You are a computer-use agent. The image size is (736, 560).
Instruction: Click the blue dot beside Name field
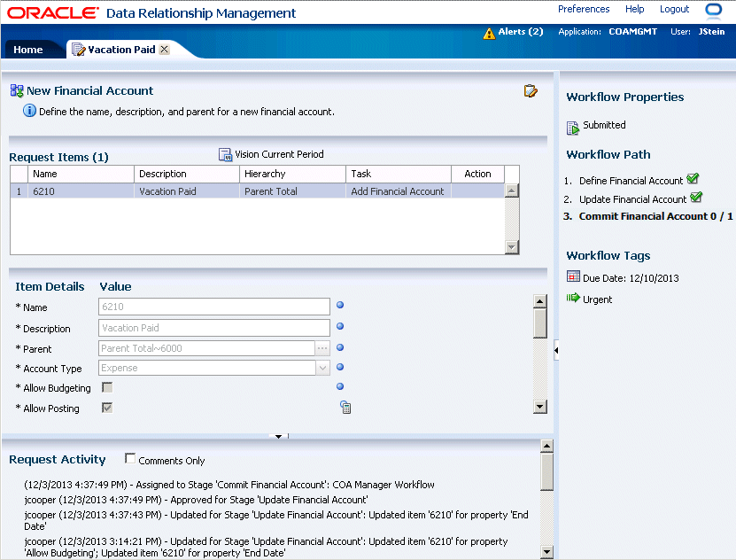pos(340,305)
